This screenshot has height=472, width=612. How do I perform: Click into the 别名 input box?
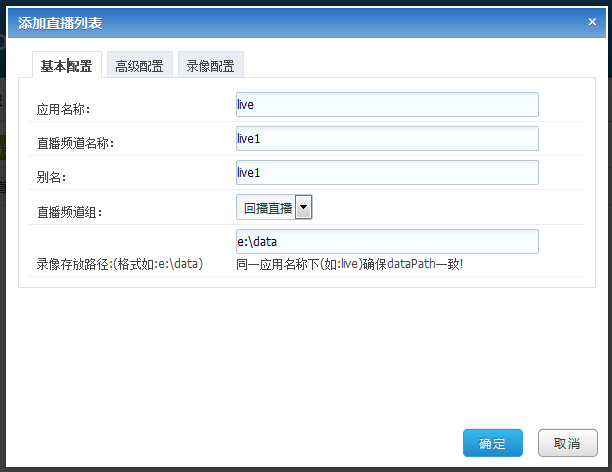pyautogui.click(x=387, y=173)
